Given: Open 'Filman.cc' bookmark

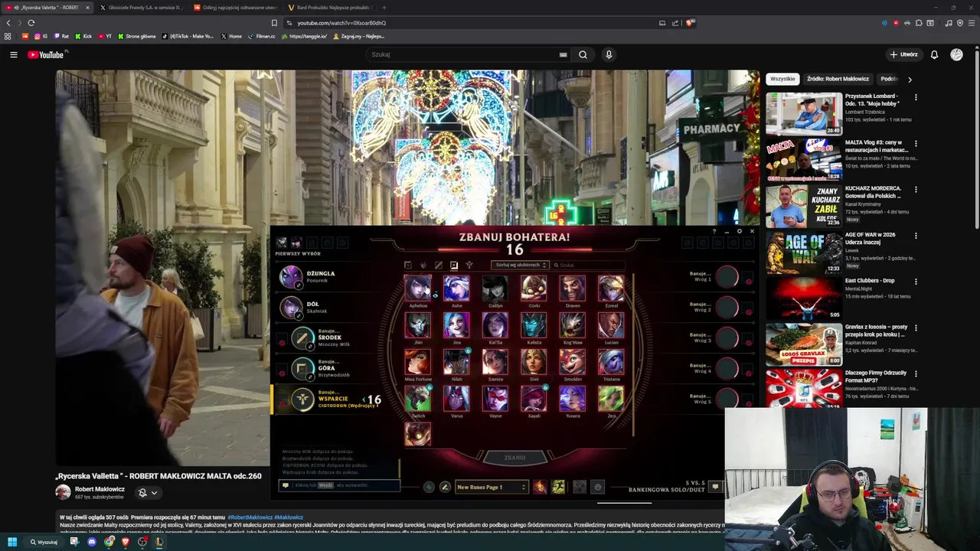Looking at the screenshot, I should pyautogui.click(x=262, y=36).
